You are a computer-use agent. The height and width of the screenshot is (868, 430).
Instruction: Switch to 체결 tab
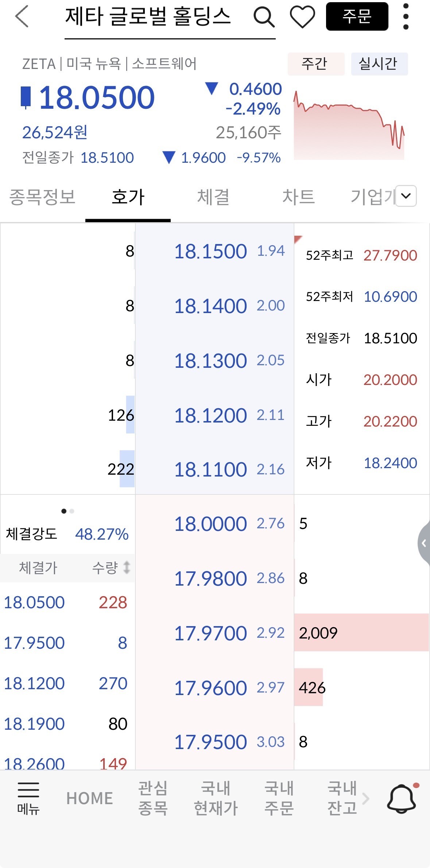coord(213,197)
